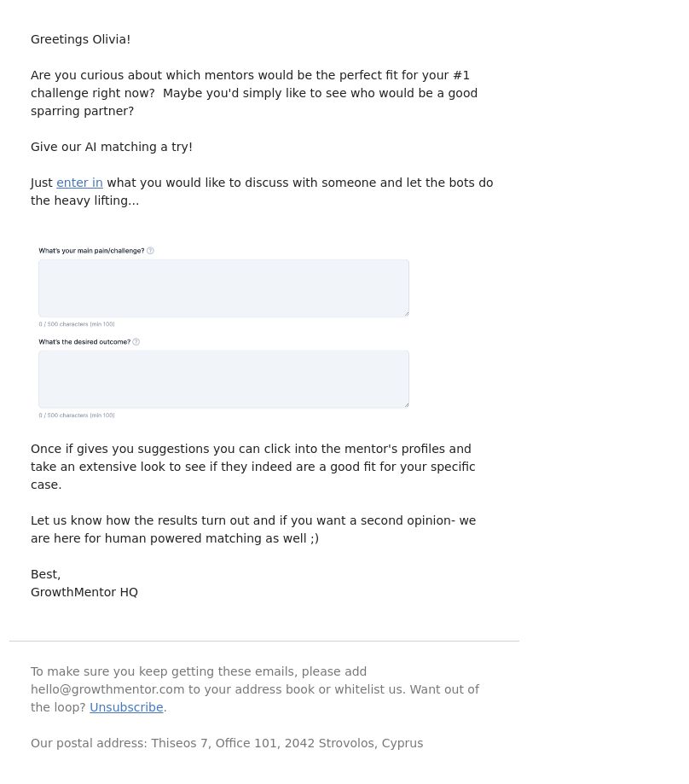Click the Unsubscribe link in footer
Screen dimensions: 689x784
126,707
